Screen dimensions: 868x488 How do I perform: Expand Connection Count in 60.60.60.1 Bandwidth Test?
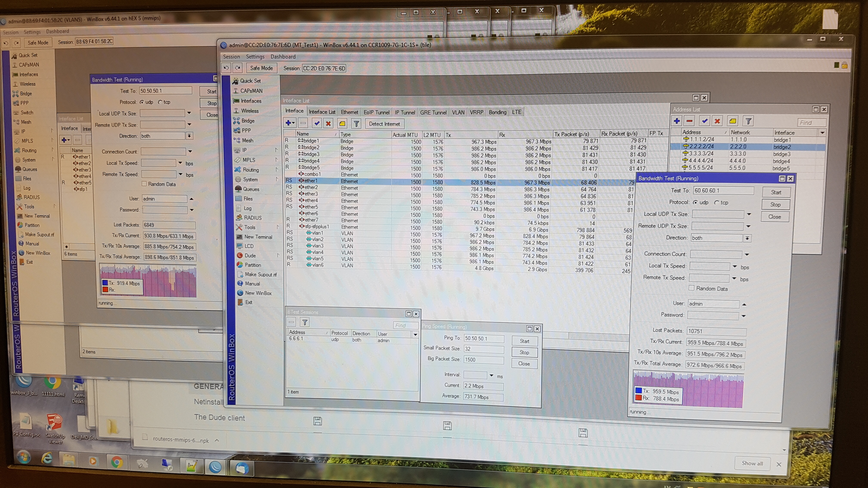coord(747,254)
